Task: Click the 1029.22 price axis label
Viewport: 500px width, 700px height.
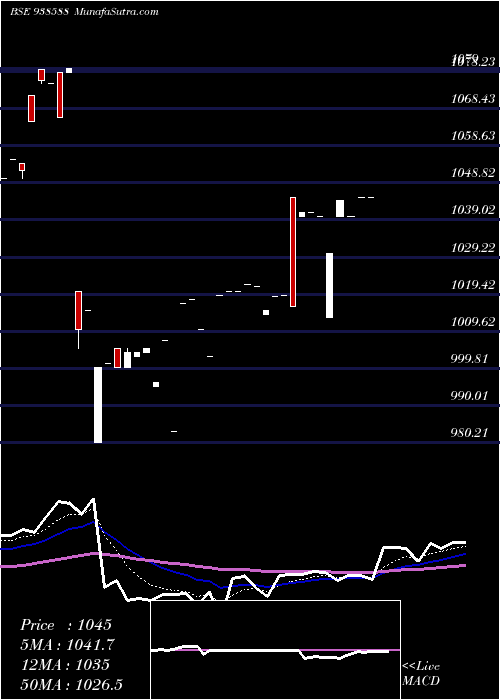Action: (473, 247)
